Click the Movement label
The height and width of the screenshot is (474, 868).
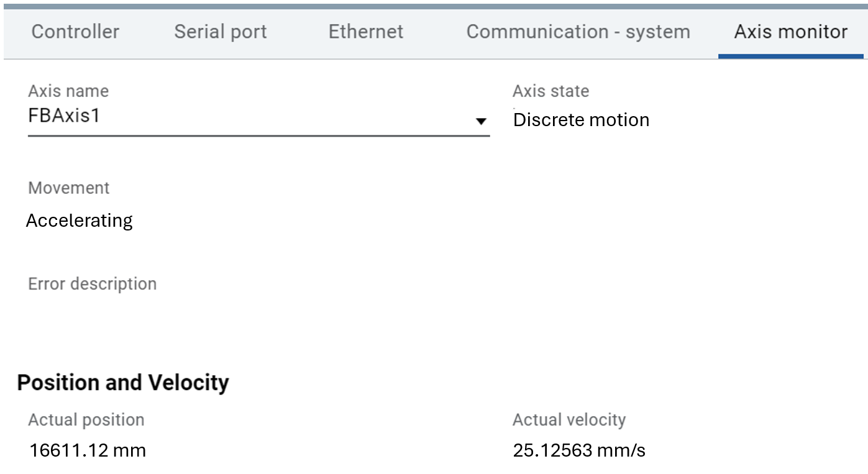tap(68, 188)
